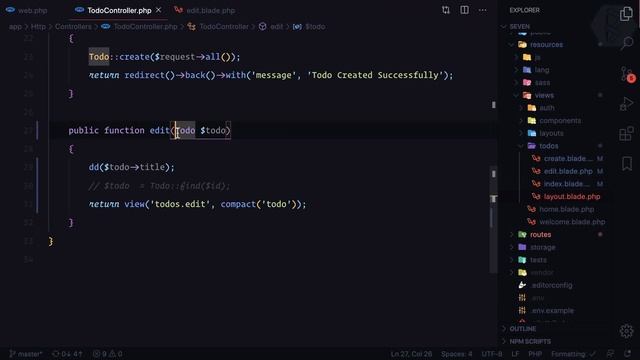640x360 pixels.
Task: Open edit.blade.php in the explorer tree
Action: click(567, 171)
